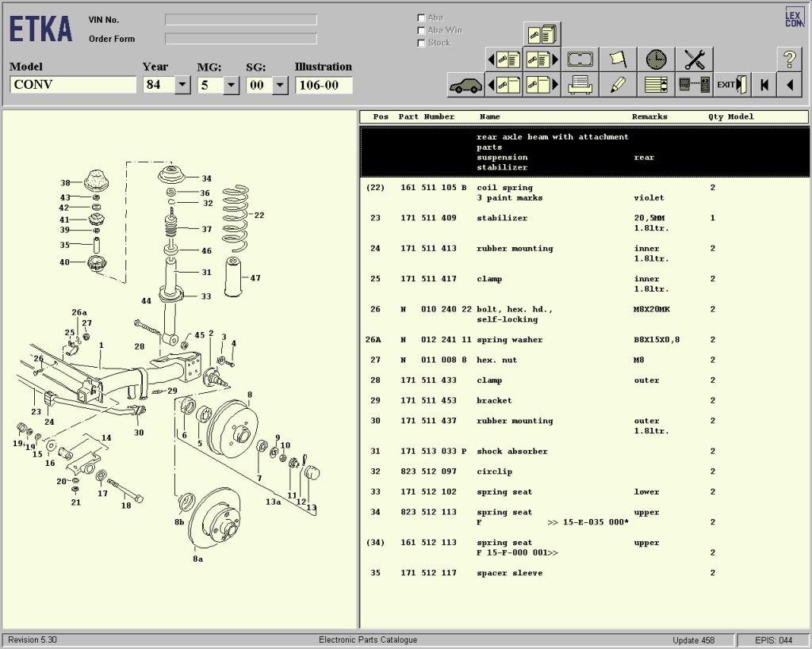Click the car model selection icon
Viewport: 812px width, 649px height.
click(465, 85)
